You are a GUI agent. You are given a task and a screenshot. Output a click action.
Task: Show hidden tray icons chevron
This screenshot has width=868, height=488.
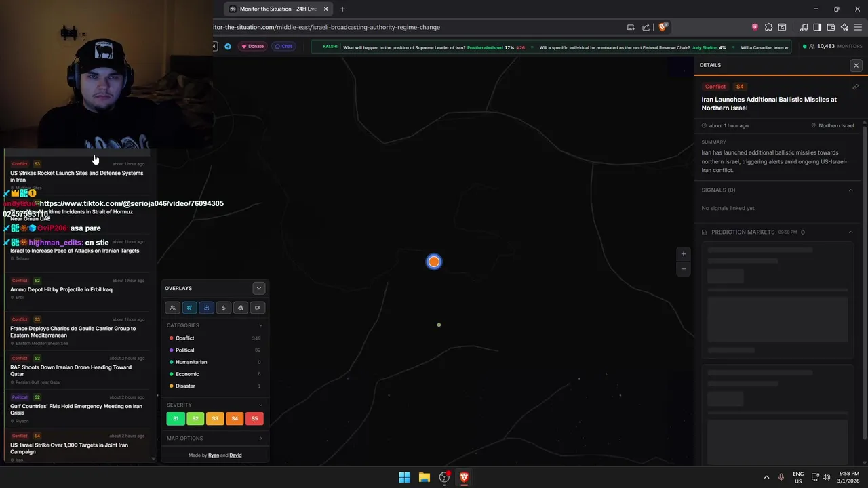coord(766,477)
